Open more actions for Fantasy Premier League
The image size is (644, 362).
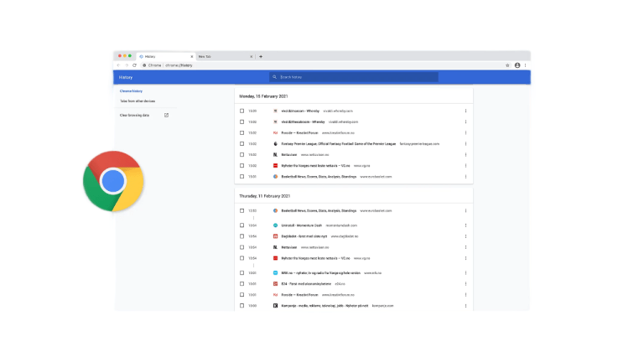[x=465, y=144]
